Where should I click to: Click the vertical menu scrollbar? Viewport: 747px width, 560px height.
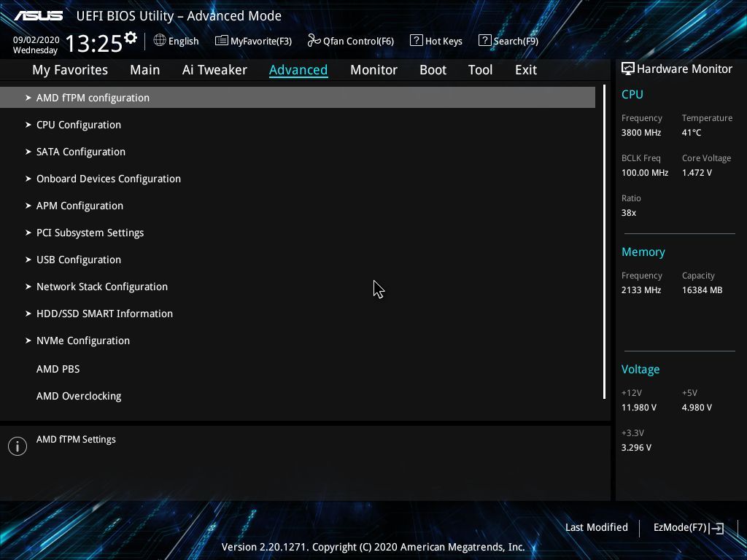click(604, 242)
